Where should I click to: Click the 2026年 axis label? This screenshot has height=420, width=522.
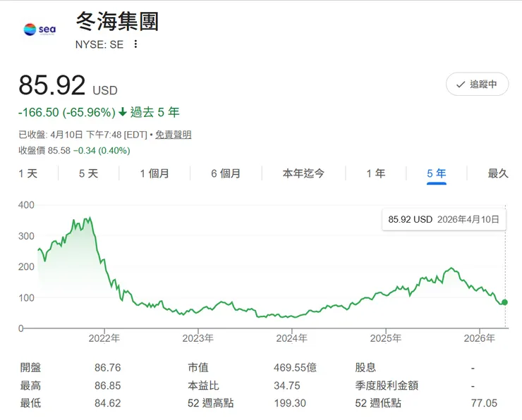[480, 338]
